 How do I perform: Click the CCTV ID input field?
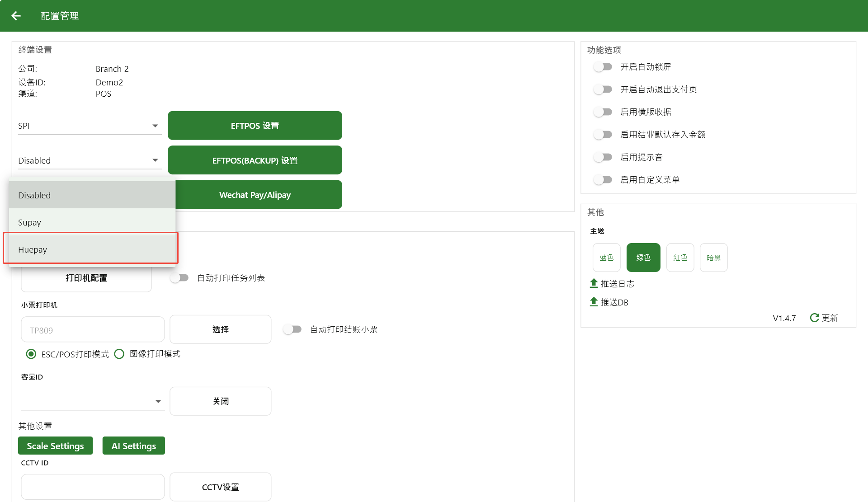[x=93, y=487]
